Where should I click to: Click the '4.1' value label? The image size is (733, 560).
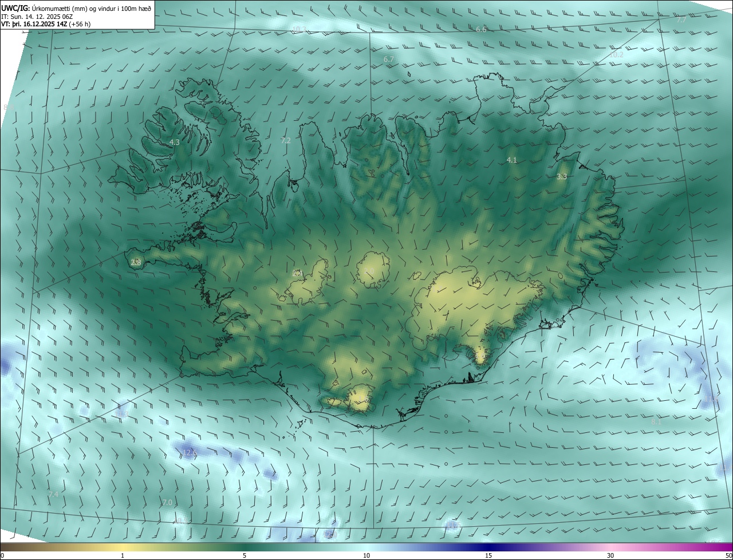point(512,160)
